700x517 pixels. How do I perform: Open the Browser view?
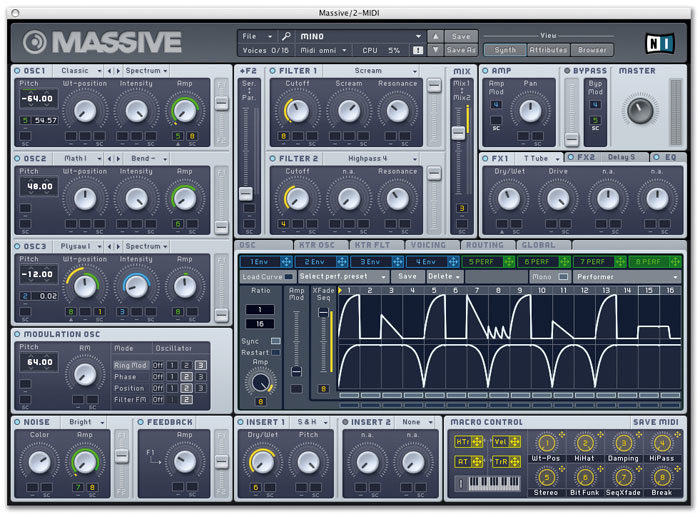592,50
